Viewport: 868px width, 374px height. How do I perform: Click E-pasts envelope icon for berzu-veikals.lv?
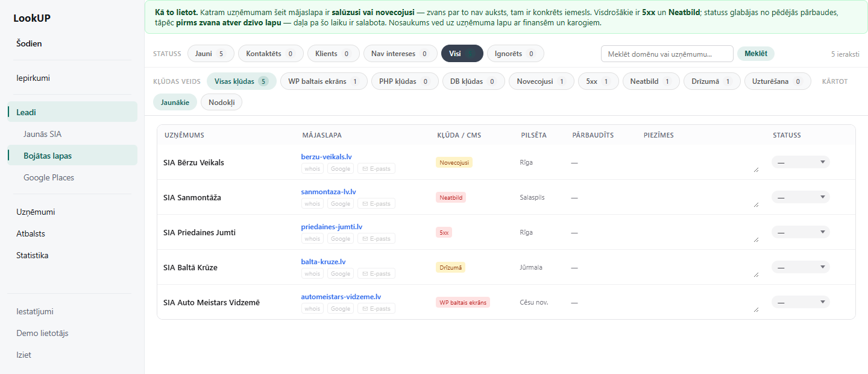(365, 169)
